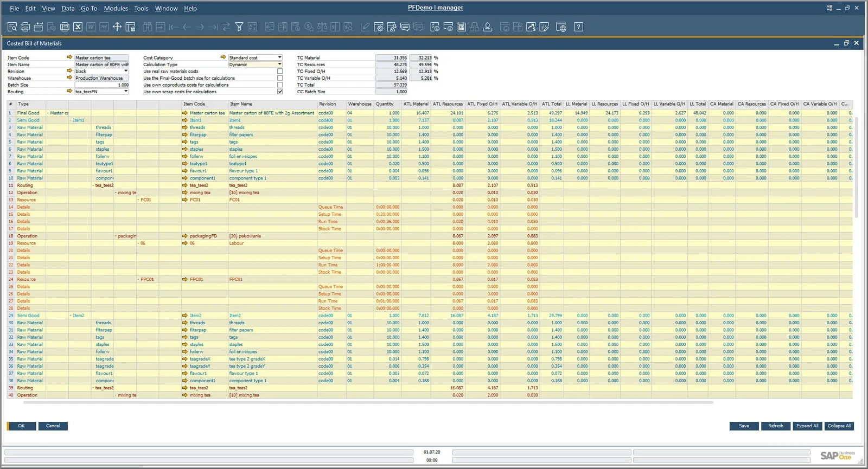Open the Calculation Type dropdown
This screenshot has width=868, height=469.
pos(279,64)
